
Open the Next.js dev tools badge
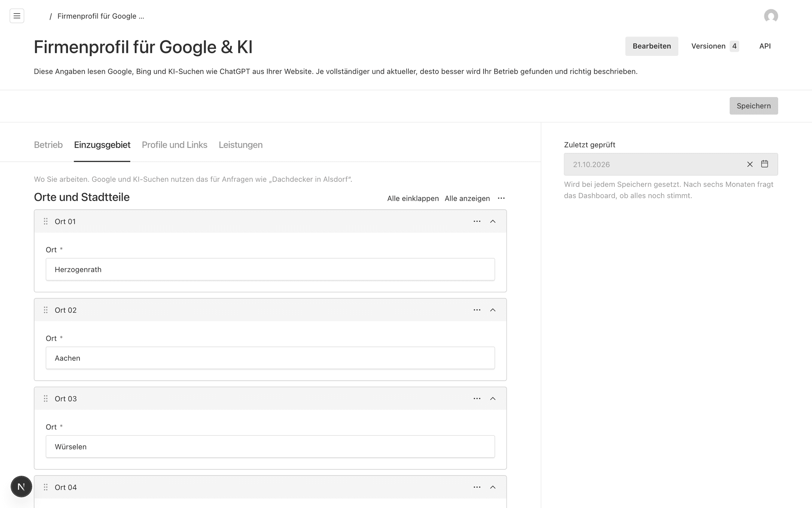click(21, 487)
